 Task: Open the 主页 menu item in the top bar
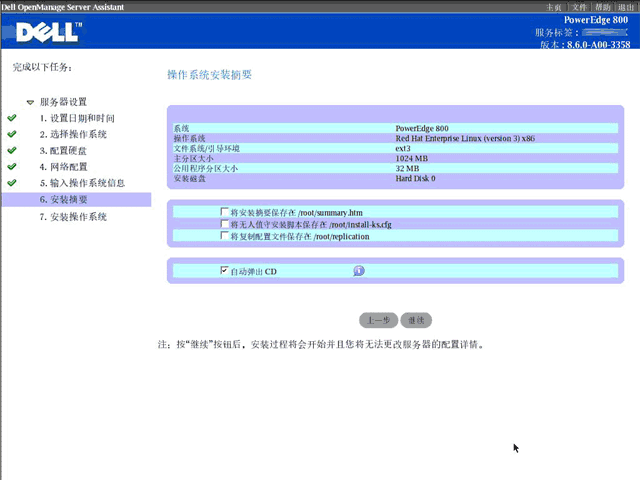coord(554,7)
